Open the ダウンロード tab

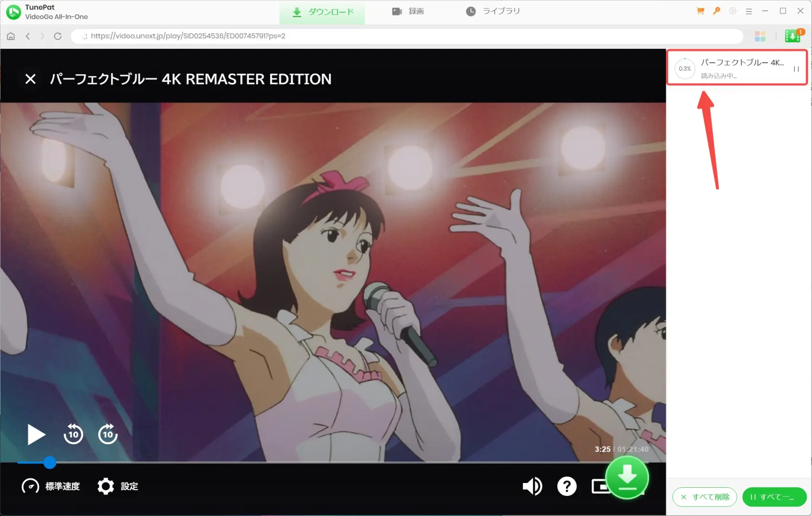click(323, 11)
